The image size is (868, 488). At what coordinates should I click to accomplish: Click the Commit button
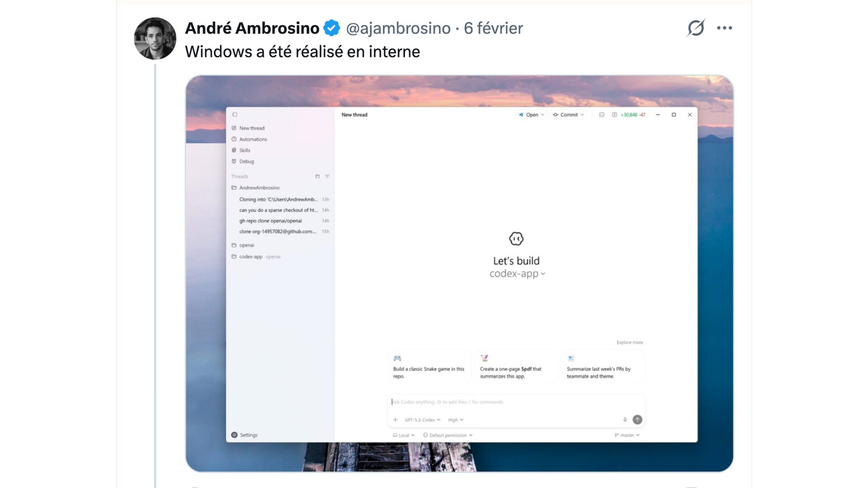click(x=568, y=115)
